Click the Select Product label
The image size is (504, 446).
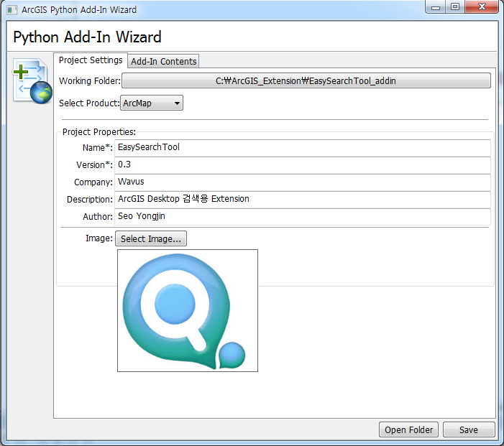coord(89,103)
